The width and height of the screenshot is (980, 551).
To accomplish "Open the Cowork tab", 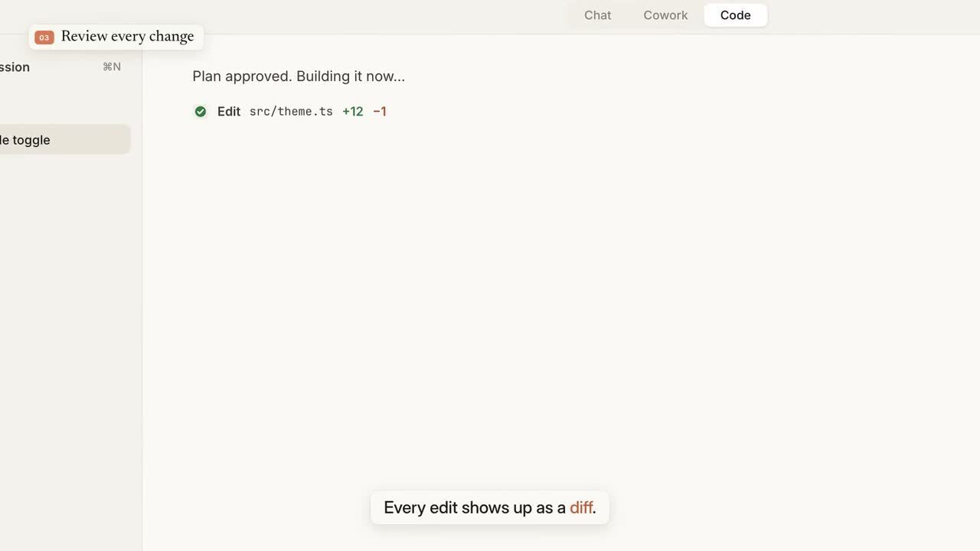I will pos(665,15).
